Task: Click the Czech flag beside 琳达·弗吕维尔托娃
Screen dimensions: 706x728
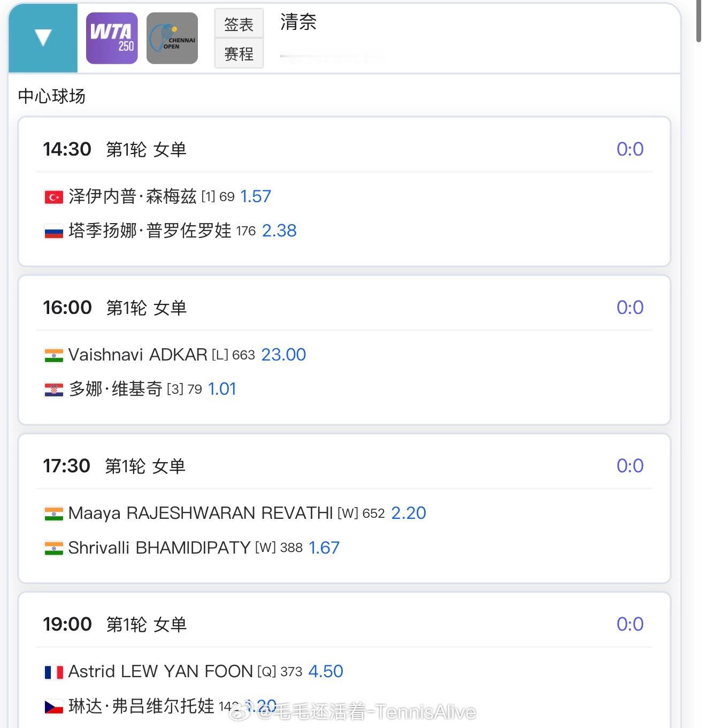Action: 53,707
